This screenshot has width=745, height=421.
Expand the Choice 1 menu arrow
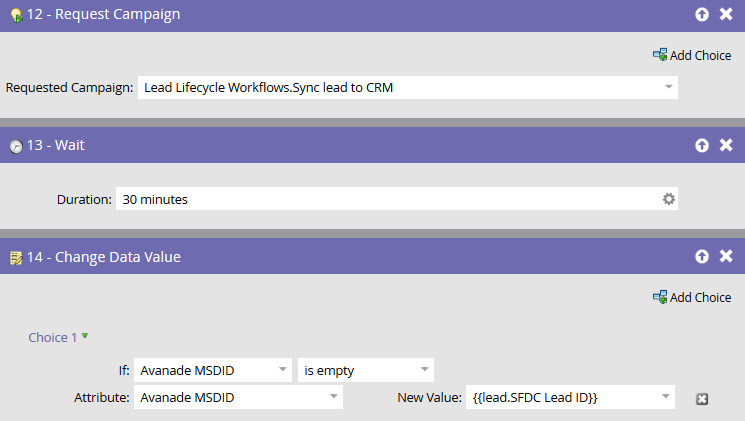point(85,336)
